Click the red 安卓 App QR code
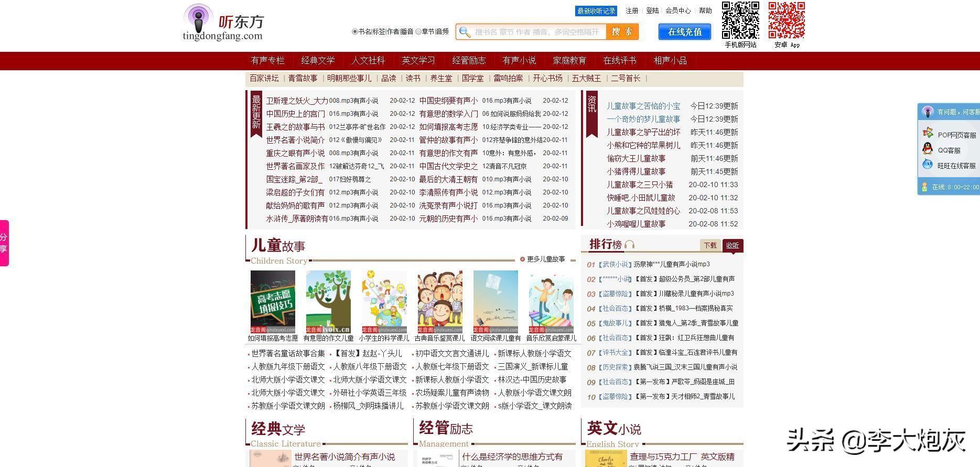Screen dimensions: 980x467 tap(787, 20)
